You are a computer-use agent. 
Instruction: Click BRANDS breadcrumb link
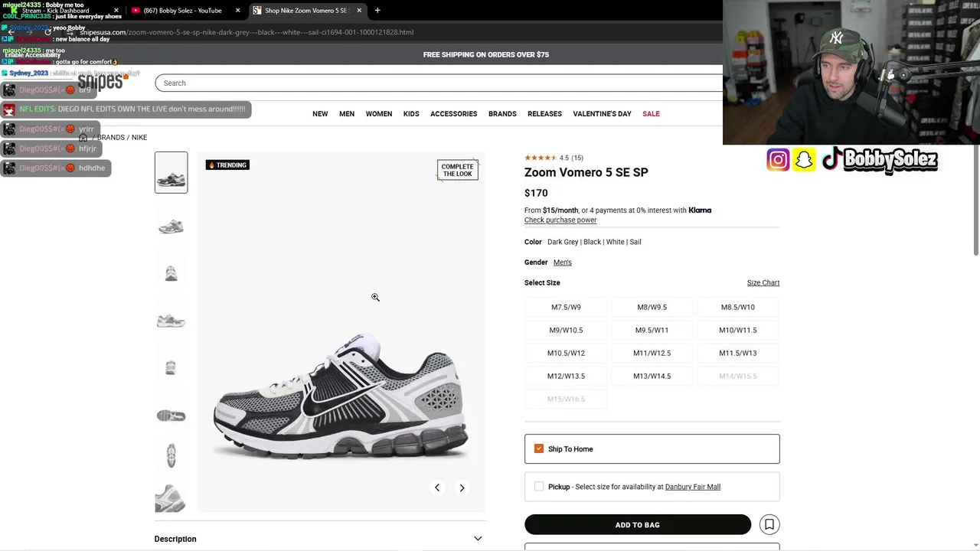[x=110, y=138]
